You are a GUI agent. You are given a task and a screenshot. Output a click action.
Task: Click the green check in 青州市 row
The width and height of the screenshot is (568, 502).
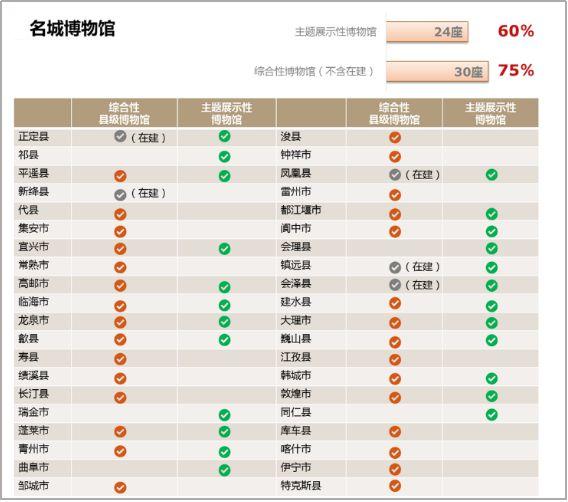[x=225, y=452]
